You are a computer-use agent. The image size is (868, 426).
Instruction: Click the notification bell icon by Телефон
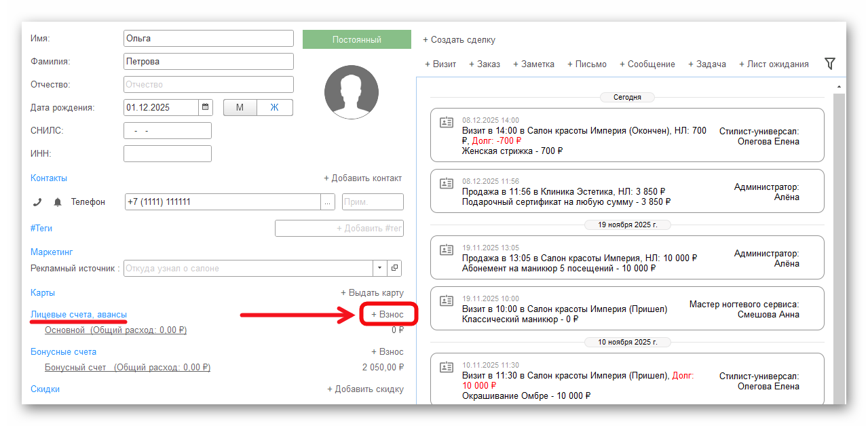[58, 202]
